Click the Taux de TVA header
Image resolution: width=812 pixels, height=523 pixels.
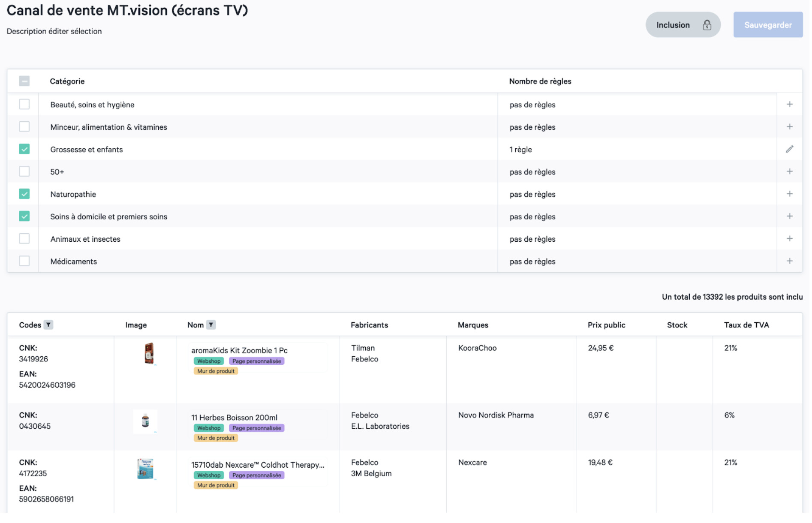(746, 325)
